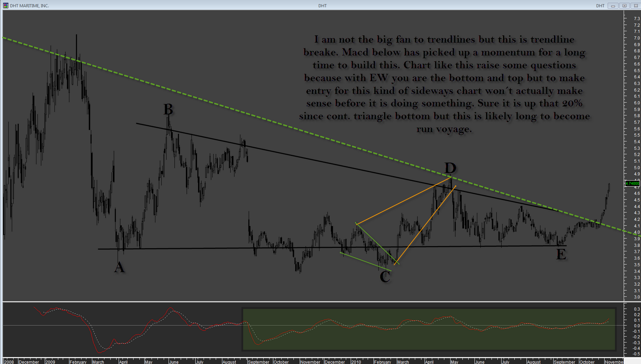Viewport: 641px width, 364px height.
Task: Click the chart window icon beside DHT MARITIME
Action: 5,6
